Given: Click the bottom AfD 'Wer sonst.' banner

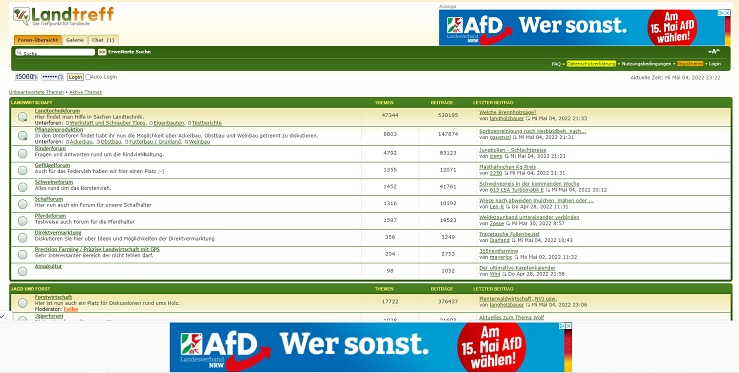Looking at the screenshot, I should [x=371, y=347].
